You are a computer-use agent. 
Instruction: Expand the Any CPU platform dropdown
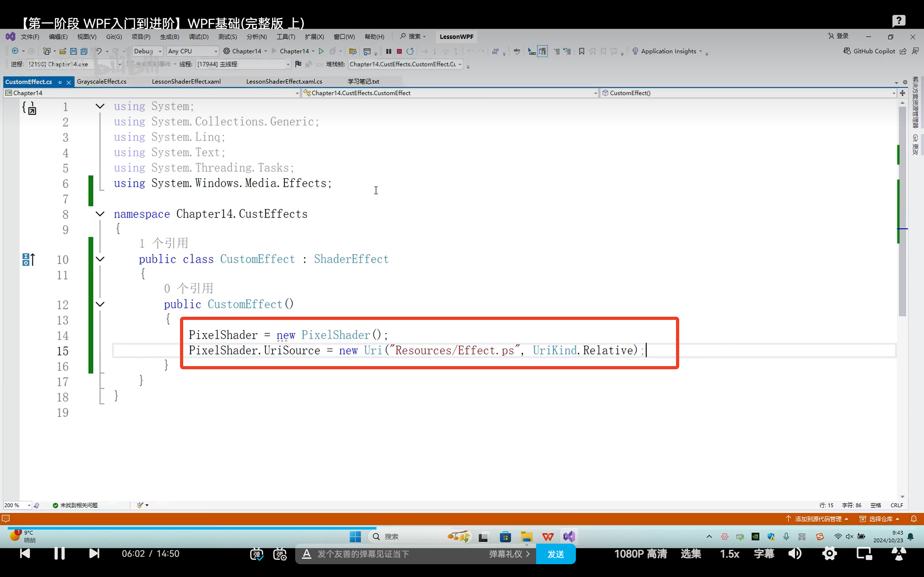point(192,51)
